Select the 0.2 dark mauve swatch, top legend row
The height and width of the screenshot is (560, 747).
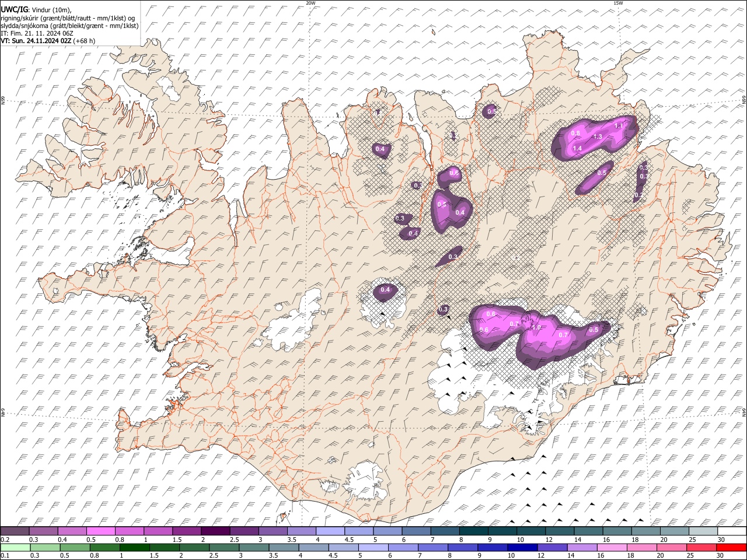pyautogui.click(x=15, y=531)
